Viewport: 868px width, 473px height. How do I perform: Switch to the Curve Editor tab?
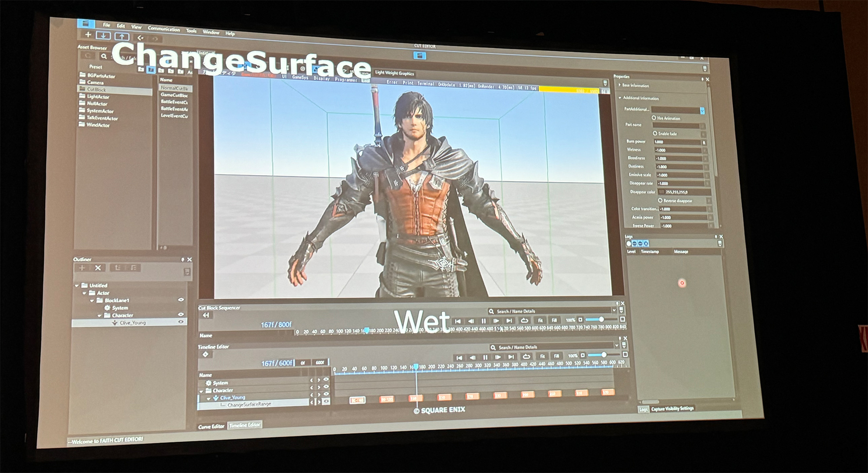tap(211, 426)
